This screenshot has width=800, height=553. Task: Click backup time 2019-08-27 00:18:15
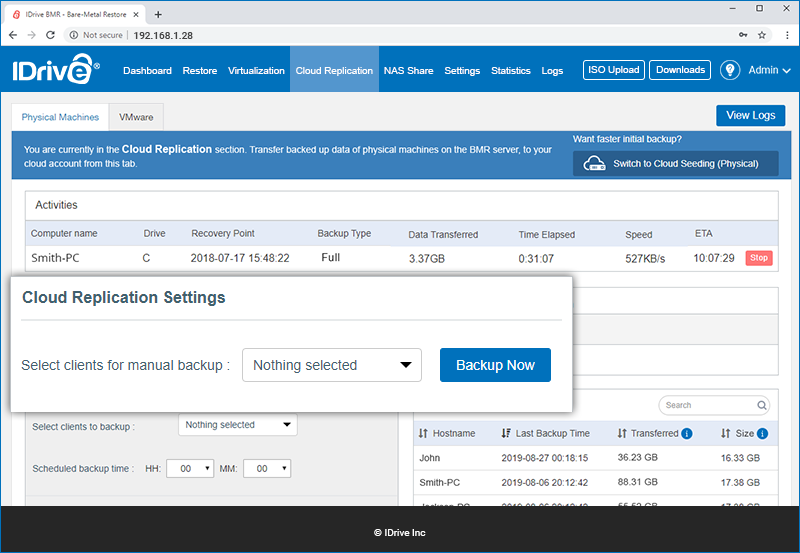pyautogui.click(x=544, y=458)
